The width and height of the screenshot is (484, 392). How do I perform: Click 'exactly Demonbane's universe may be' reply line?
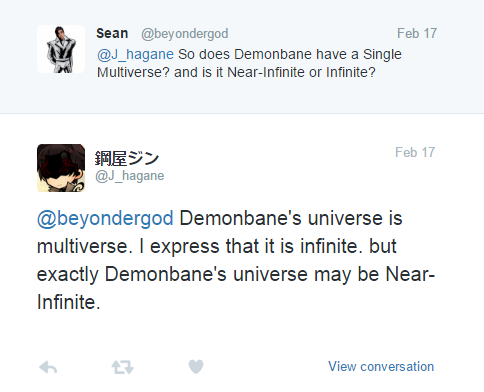(x=208, y=275)
